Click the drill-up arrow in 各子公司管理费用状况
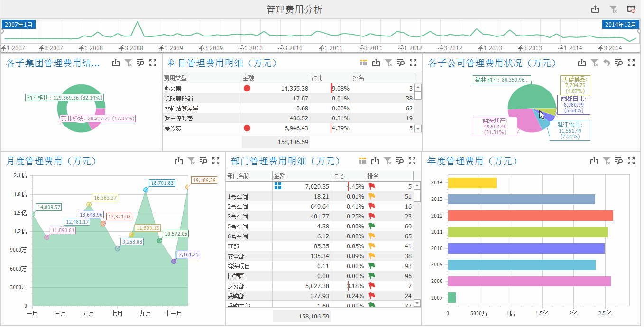 (606, 63)
